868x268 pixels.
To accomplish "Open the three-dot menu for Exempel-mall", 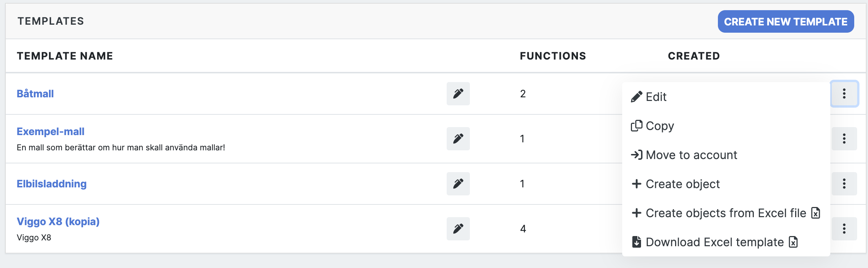I will [844, 139].
